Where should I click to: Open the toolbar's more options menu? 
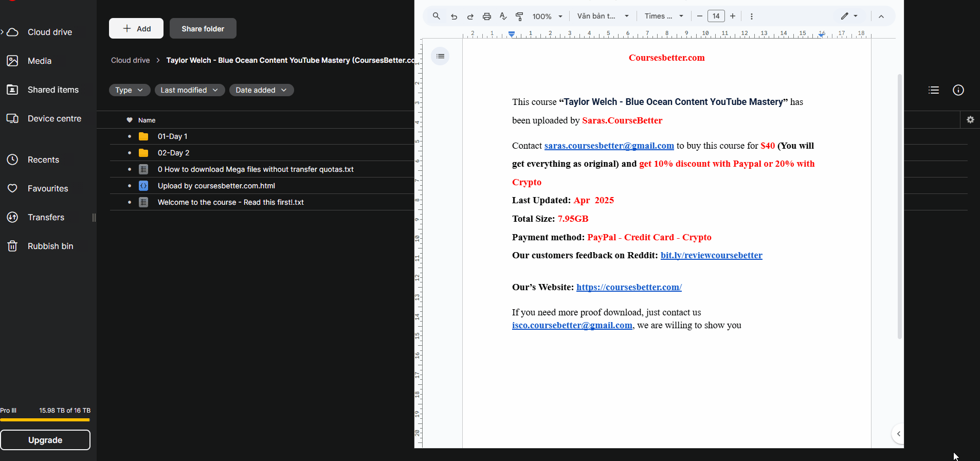(752, 16)
